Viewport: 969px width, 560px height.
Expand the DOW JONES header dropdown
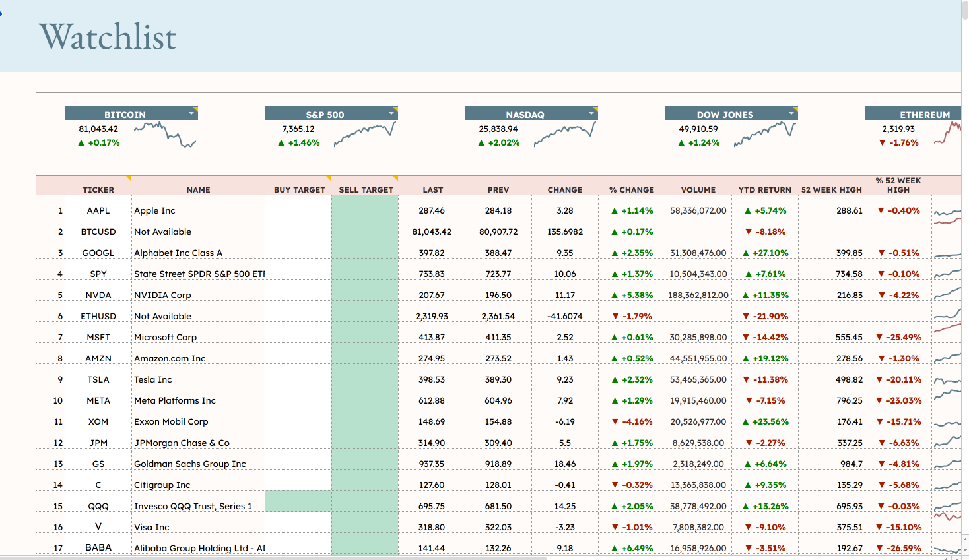tap(791, 113)
